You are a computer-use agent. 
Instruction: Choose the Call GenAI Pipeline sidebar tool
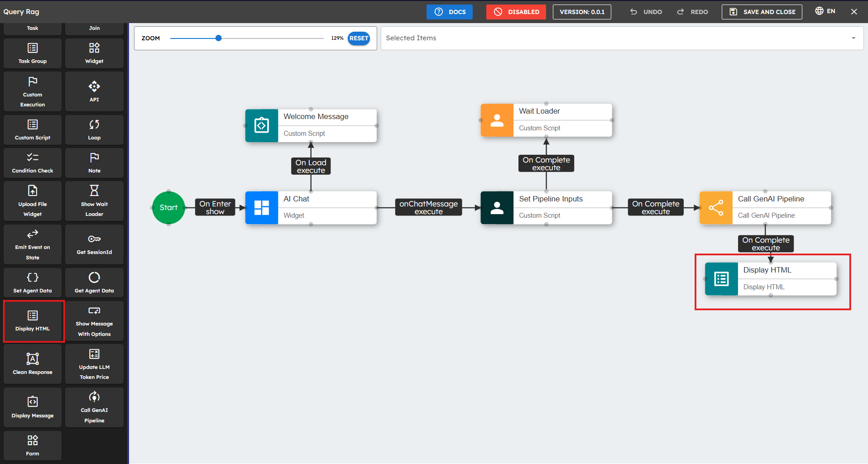[94, 407]
